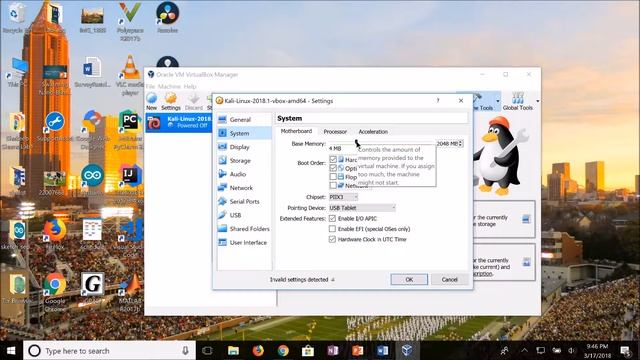Open the Serial Ports category
This screenshot has width=640, height=360.
point(244,202)
